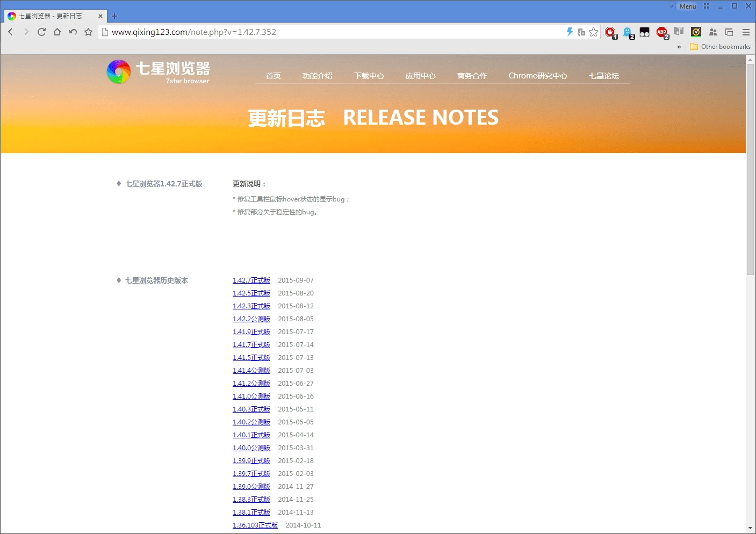Open the 1.40.3正式版 release link

pyautogui.click(x=251, y=409)
